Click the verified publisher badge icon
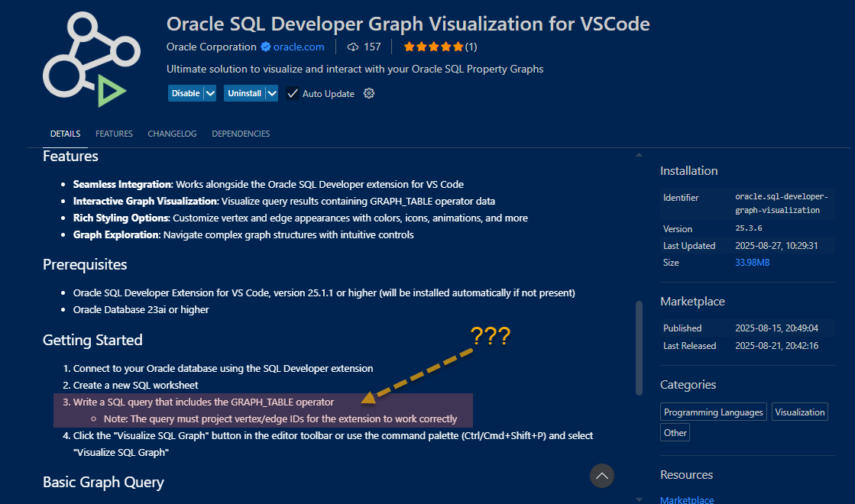The width and height of the screenshot is (855, 504). pos(266,47)
